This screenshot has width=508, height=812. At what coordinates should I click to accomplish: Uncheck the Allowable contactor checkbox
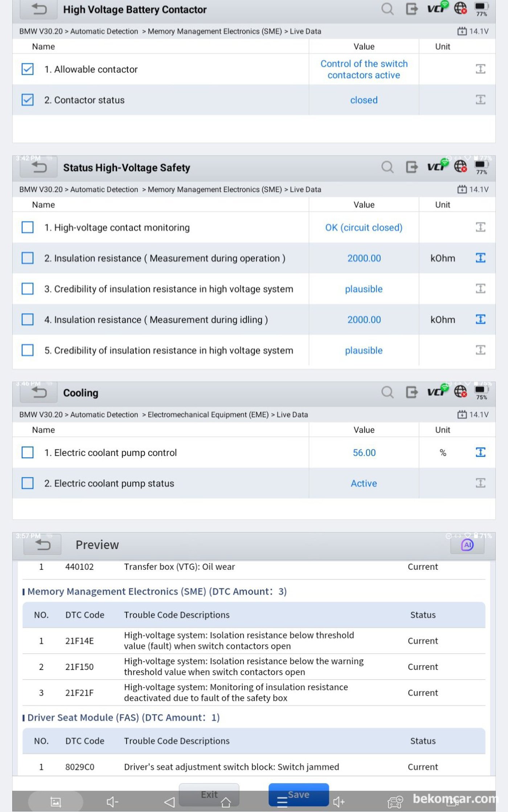[28, 69]
